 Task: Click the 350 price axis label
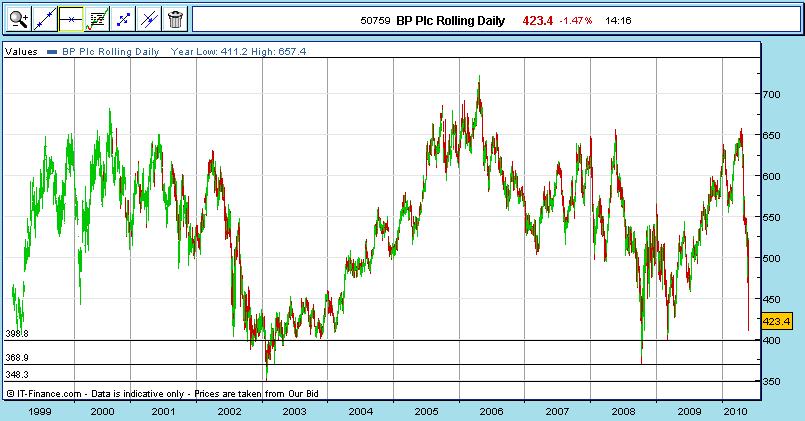[x=771, y=381]
